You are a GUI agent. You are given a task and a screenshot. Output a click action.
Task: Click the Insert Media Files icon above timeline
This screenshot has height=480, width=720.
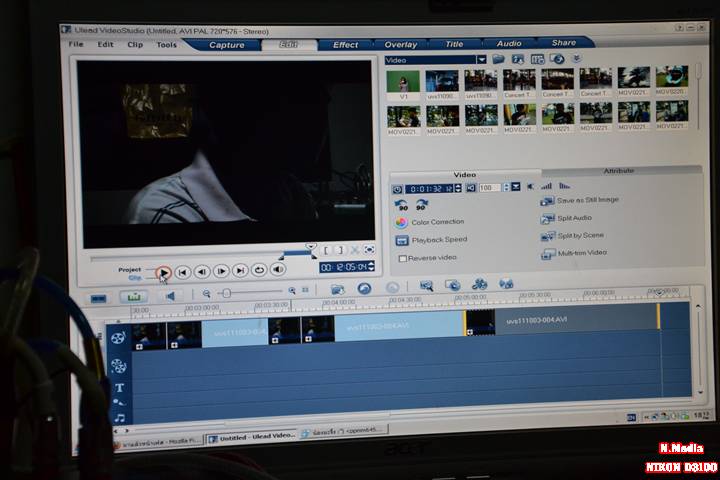pyautogui.click(x=338, y=289)
